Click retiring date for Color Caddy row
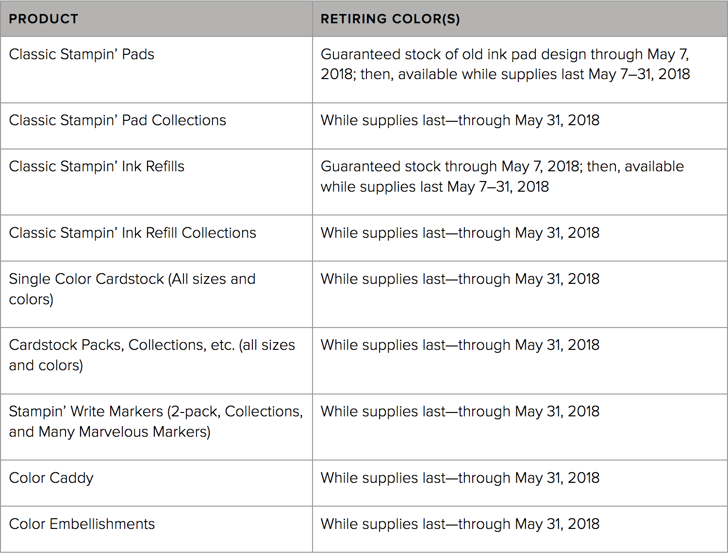This screenshot has height=560, width=728. click(x=460, y=478)
